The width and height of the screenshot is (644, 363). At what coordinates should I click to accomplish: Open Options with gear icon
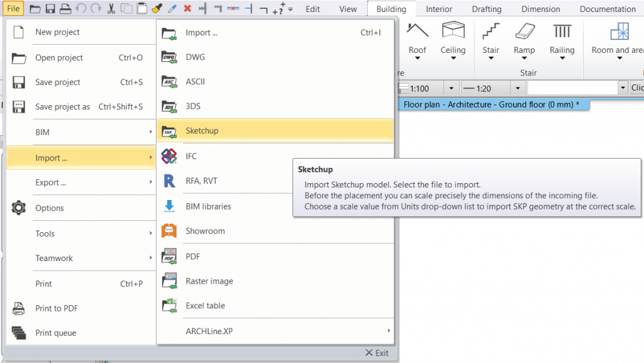click(x=81, y=208)
